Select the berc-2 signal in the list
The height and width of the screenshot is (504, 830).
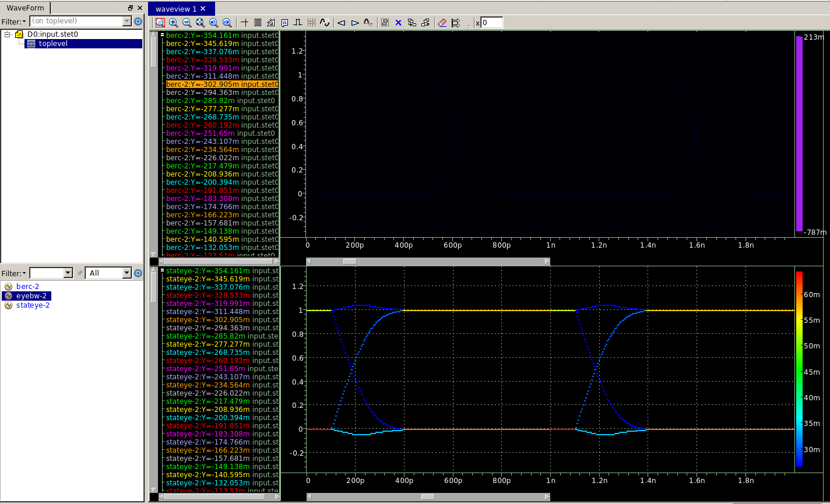click(x=27, y=286)
